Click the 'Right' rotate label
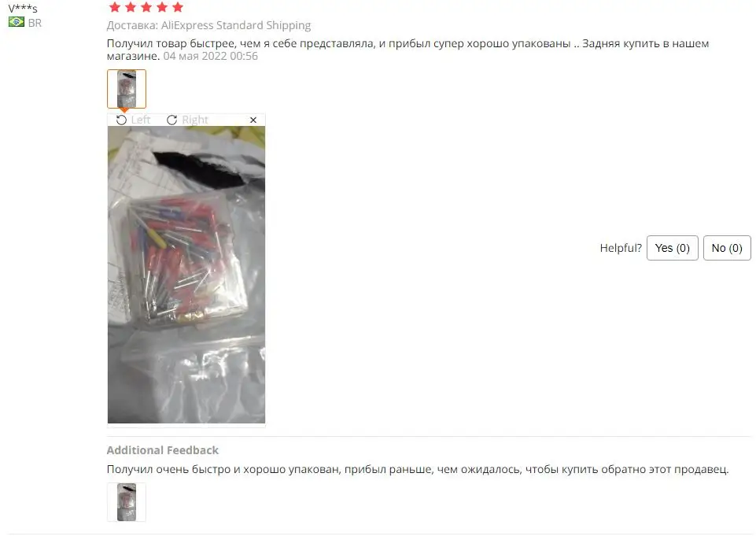The width and height of the screenshot is (756, 536). (x=195, y=120)
